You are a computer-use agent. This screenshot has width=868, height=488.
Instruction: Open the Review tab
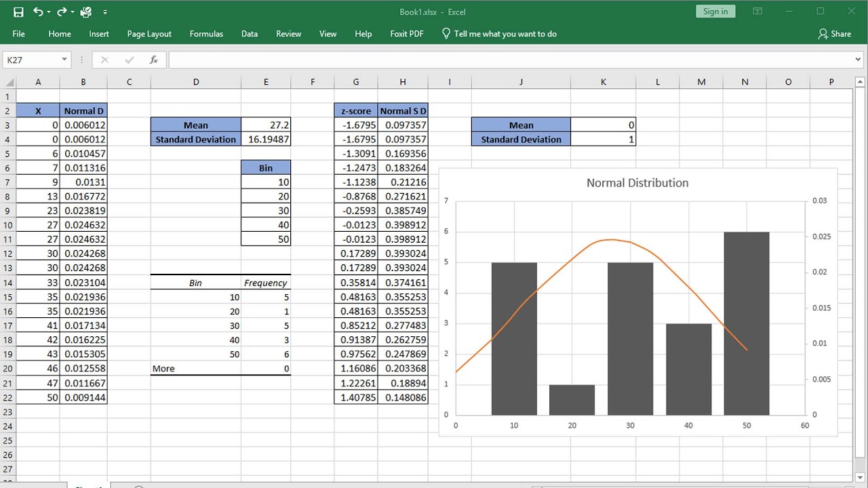[289, 34]
